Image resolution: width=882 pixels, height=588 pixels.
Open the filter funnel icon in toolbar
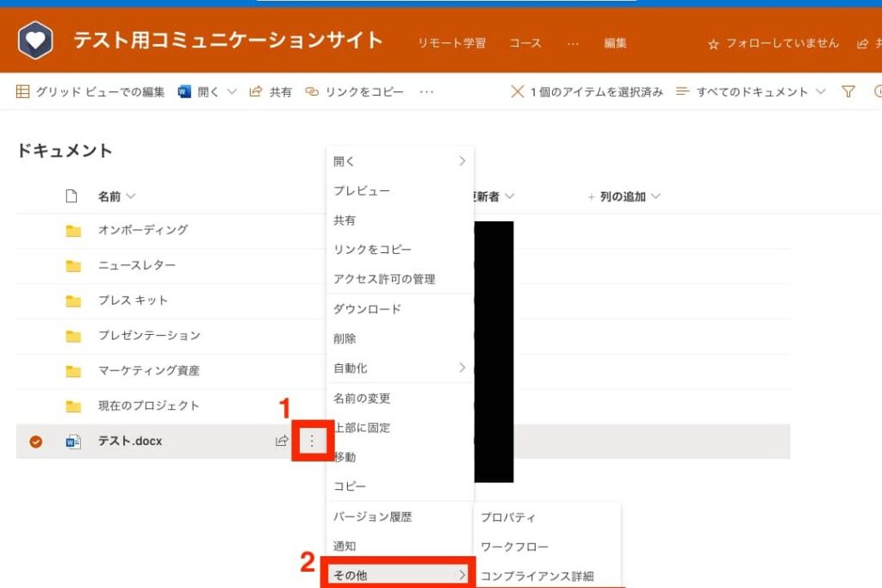pyautogui.click(x=848, y=91)
